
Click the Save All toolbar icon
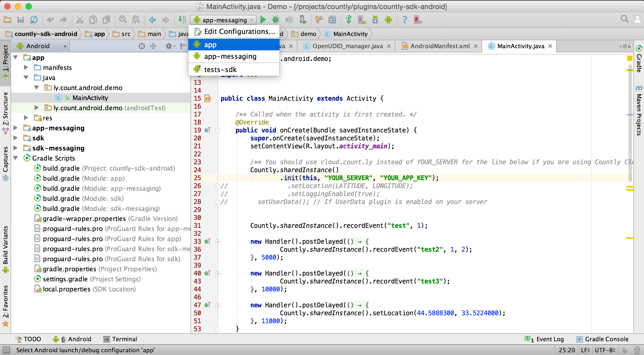tap(20, 20)
